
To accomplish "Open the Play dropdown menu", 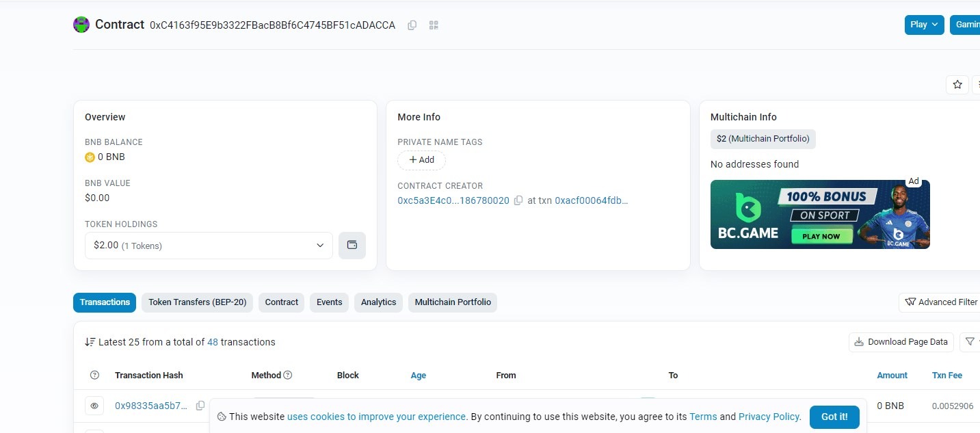I will click(x=923, y=25).
